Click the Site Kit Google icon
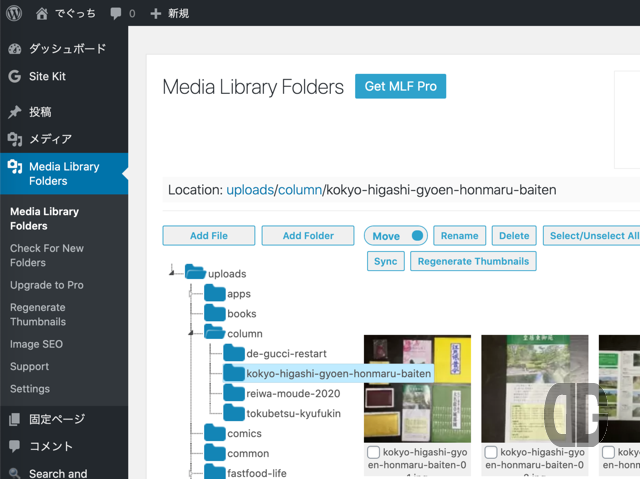 pos(15,76)
